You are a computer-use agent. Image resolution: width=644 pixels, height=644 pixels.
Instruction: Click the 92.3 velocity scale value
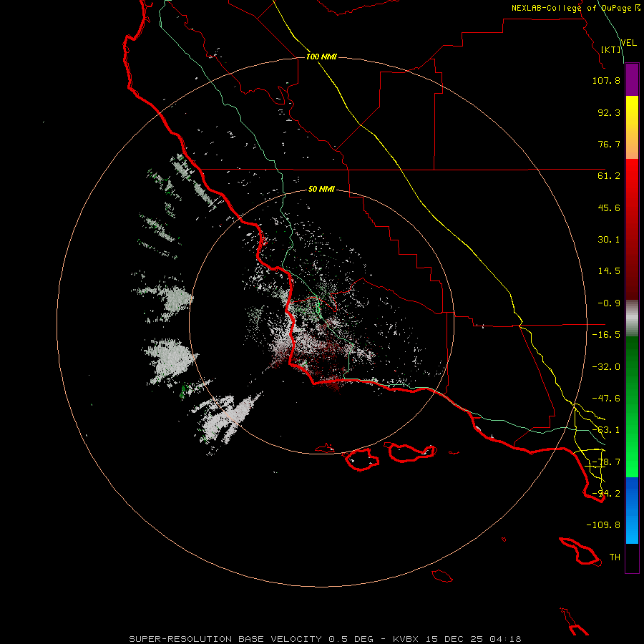[x=609, y=112]
